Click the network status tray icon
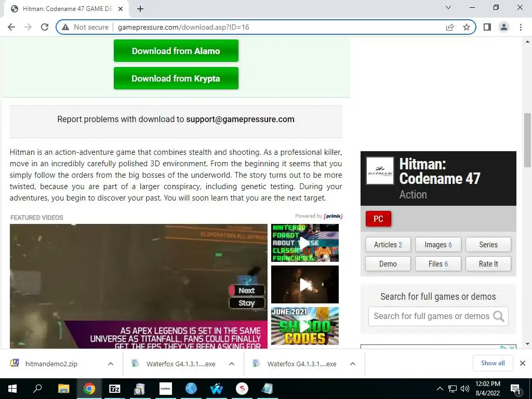Image resolution: width=532 pixels, height=399 pixels. (453, 389)
